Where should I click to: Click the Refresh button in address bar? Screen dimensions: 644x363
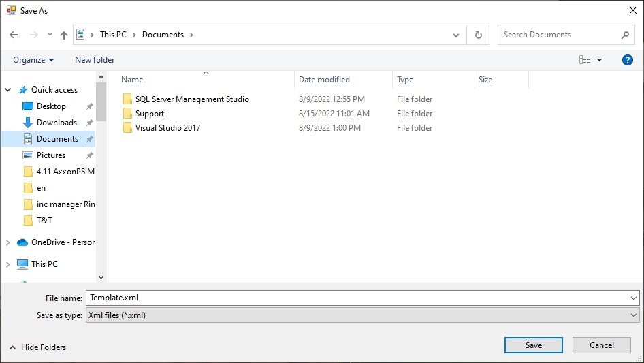[478, 35]
